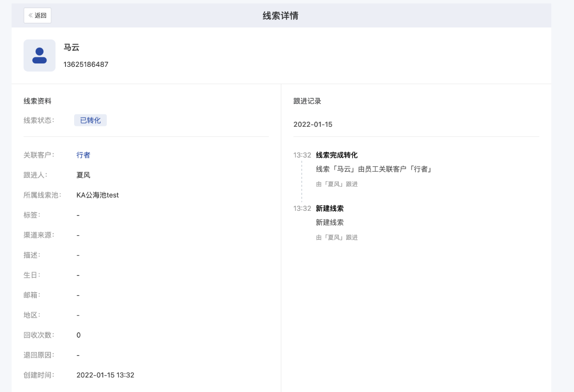
Task: Click the 线索完成转化 timeline entry title
Action: (x=337, y=155)
